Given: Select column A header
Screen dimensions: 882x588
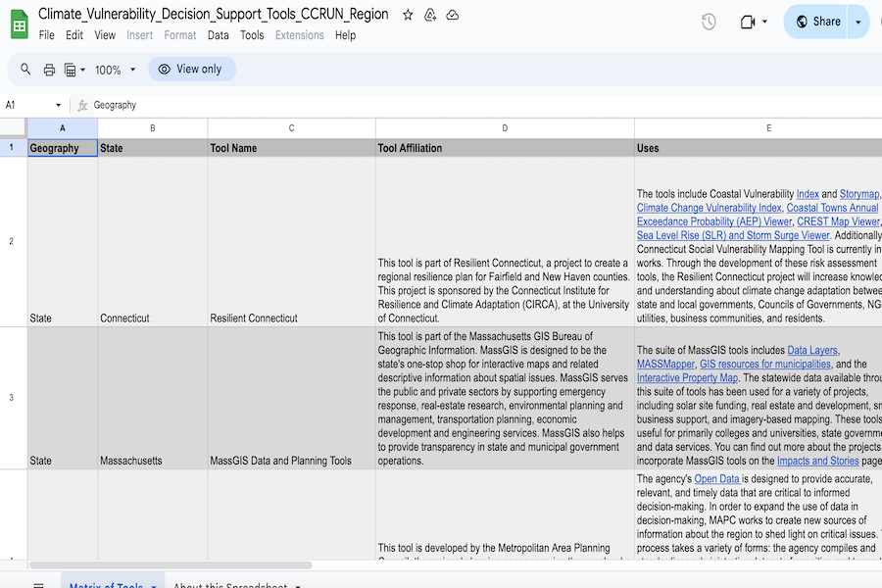Looking at the screenshot, I should point(63,128).
